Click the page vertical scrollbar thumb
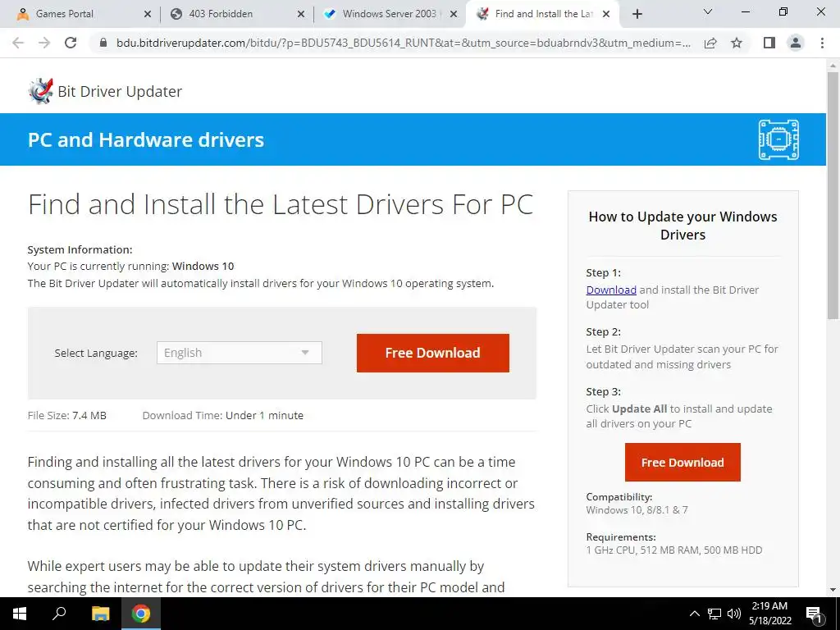The height and width of the screenshot is (630, 840). tap(833, 195)
